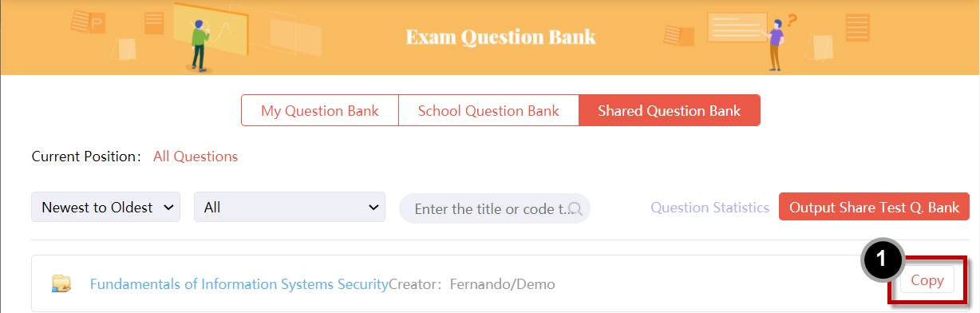This screenshot has width=980, height=313.
Task: Click the presentation file icon at the banner's left edge
Action: click(88, 22)
